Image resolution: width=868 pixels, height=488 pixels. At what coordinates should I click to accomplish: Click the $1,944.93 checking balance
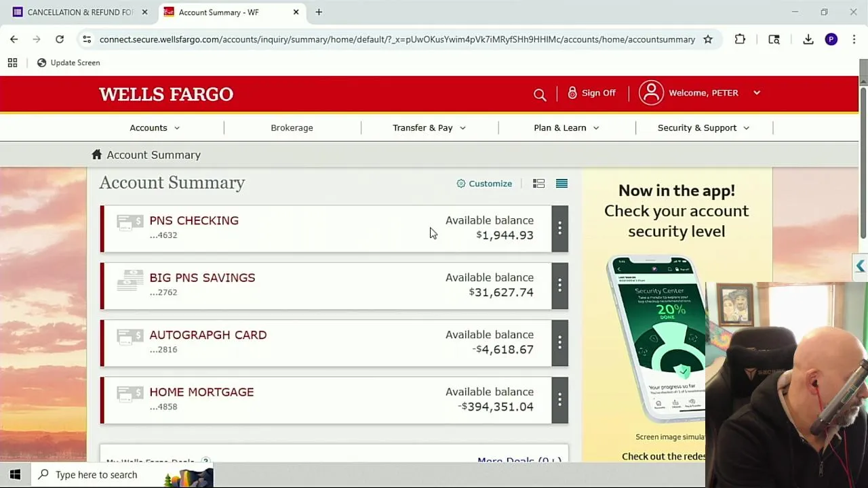pyautogui.click(x=505, y=235)
